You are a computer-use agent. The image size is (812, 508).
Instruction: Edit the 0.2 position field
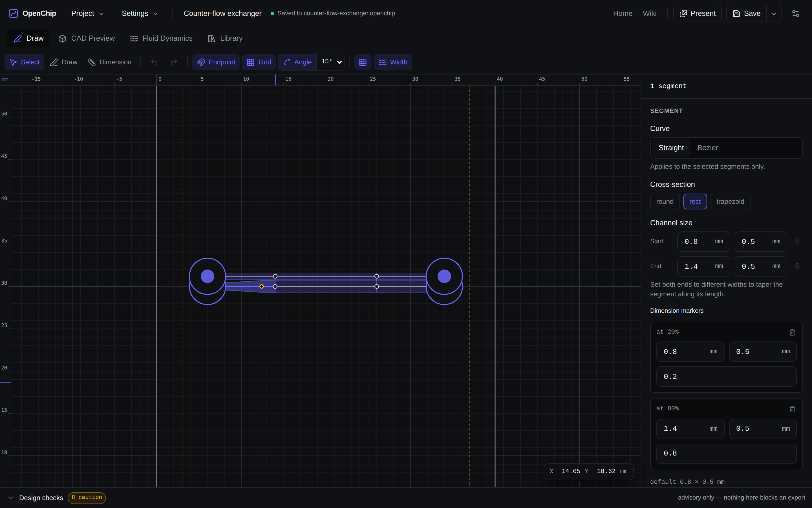(727, 377)
